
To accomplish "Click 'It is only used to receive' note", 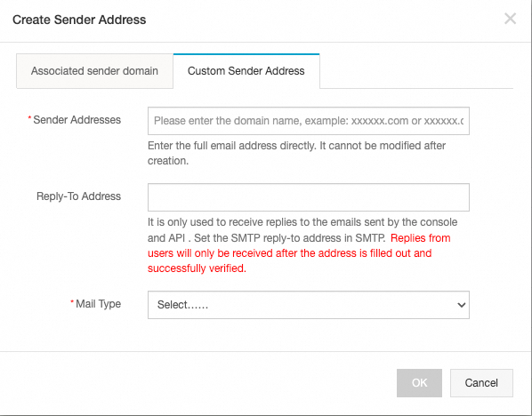I will (x=302, y=230).
